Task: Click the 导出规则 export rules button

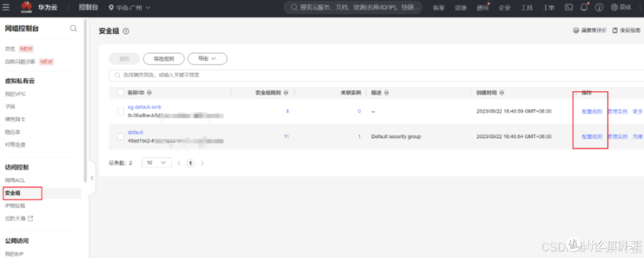Action: [x=163, y=58]
